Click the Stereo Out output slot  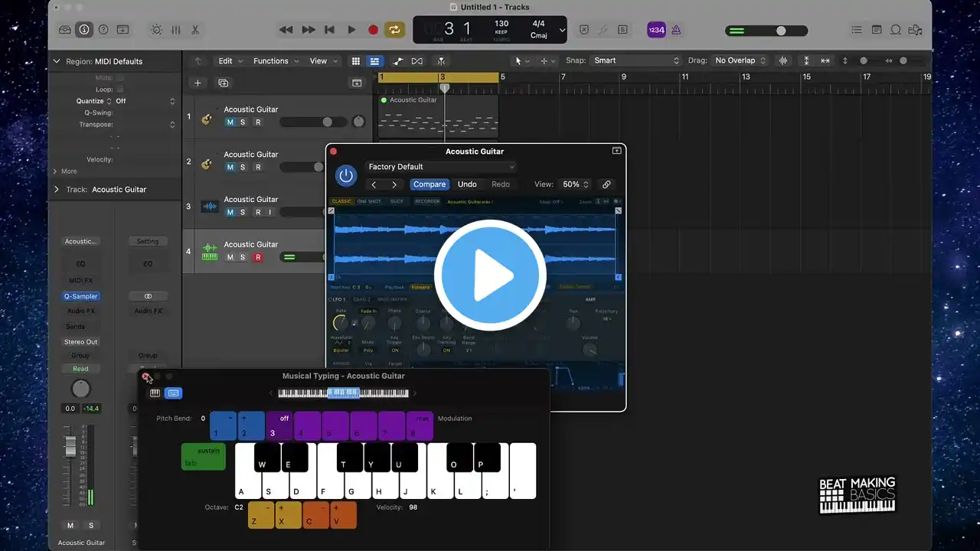click(x=80, y=342)
